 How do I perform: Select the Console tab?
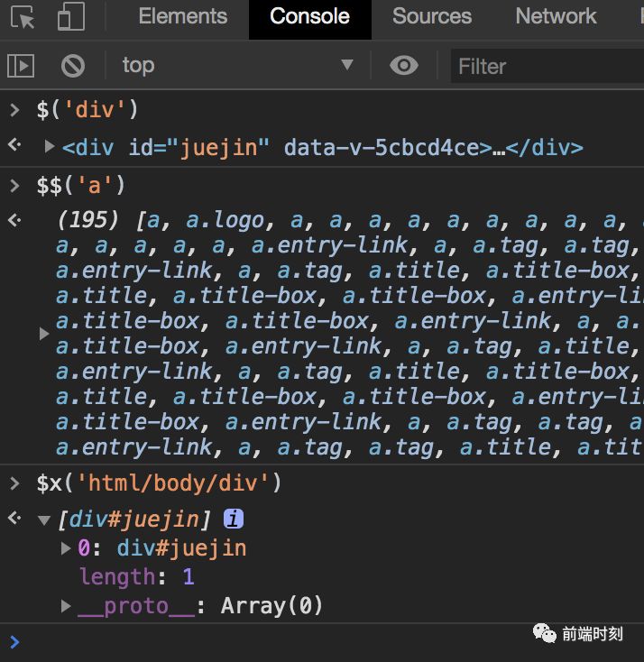pyautogui.click(x=310, y=17)
